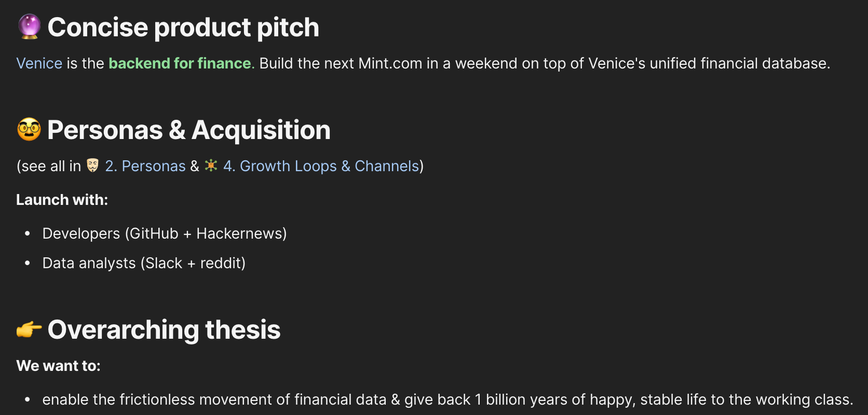Click the Mint.com text in the pitch
The image size is (868, 415).
click(390, 63)
